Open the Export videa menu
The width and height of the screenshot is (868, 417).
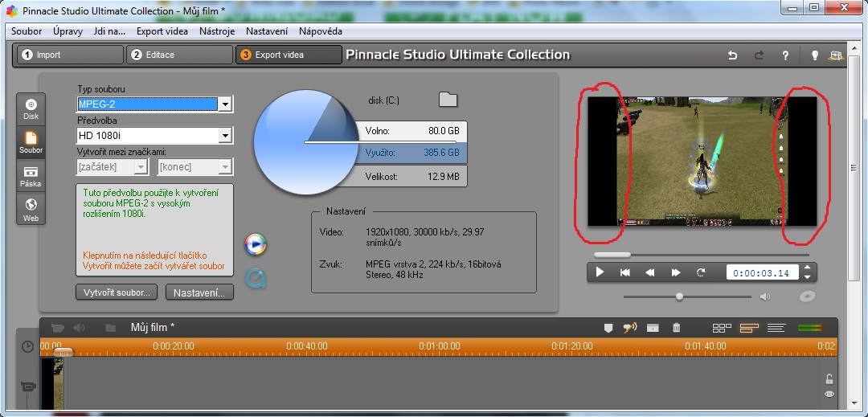coord(162,31)
